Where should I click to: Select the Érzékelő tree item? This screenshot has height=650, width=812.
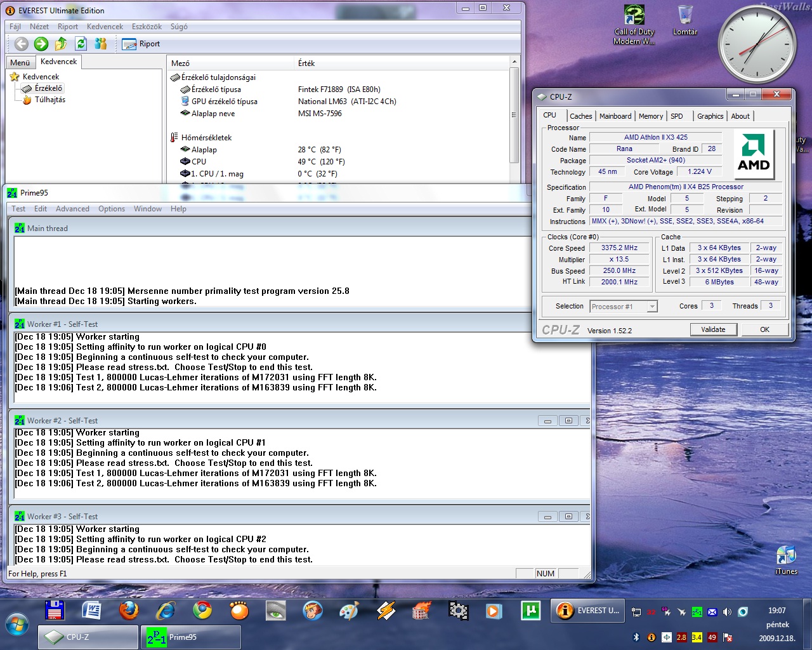[x=43, y=88]
